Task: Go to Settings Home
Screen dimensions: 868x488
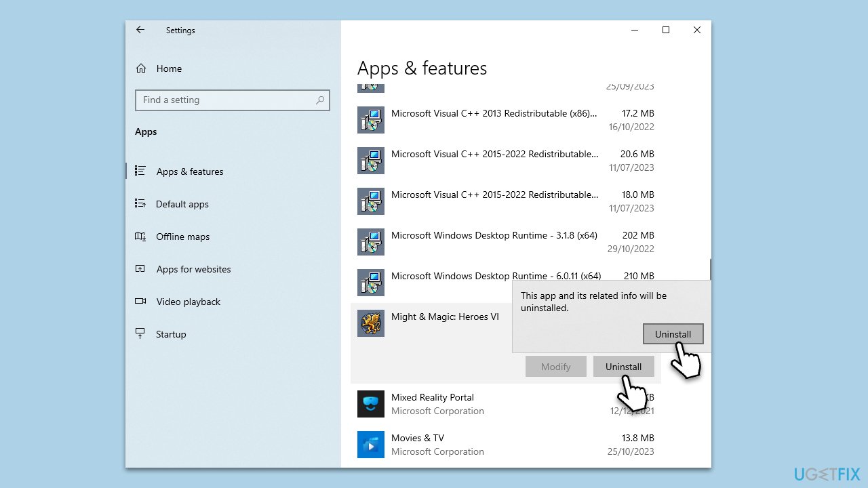Action: (x=169, y=68)
